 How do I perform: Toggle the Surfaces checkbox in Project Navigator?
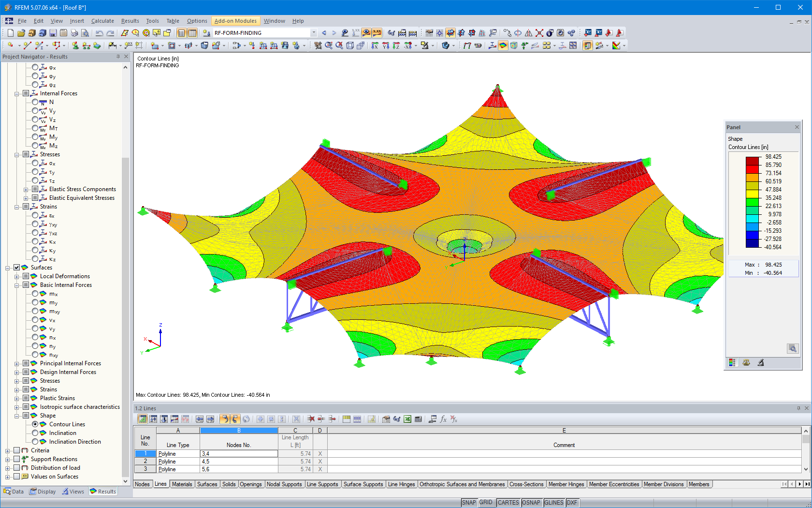[x=16, y=267]
